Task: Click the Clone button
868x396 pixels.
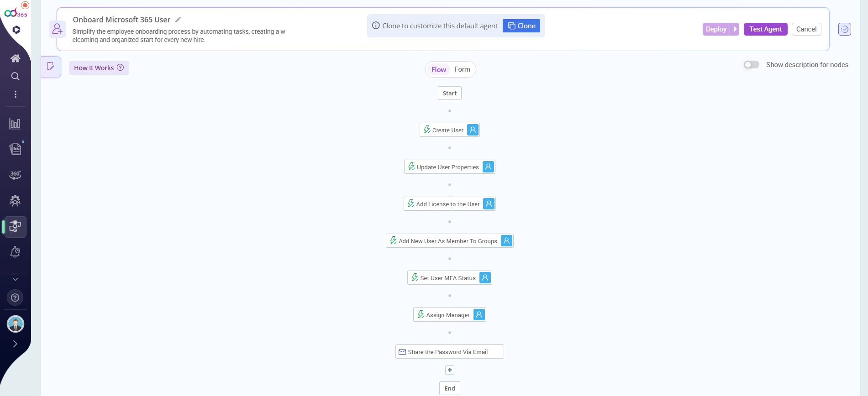Action: click(521, 26)
